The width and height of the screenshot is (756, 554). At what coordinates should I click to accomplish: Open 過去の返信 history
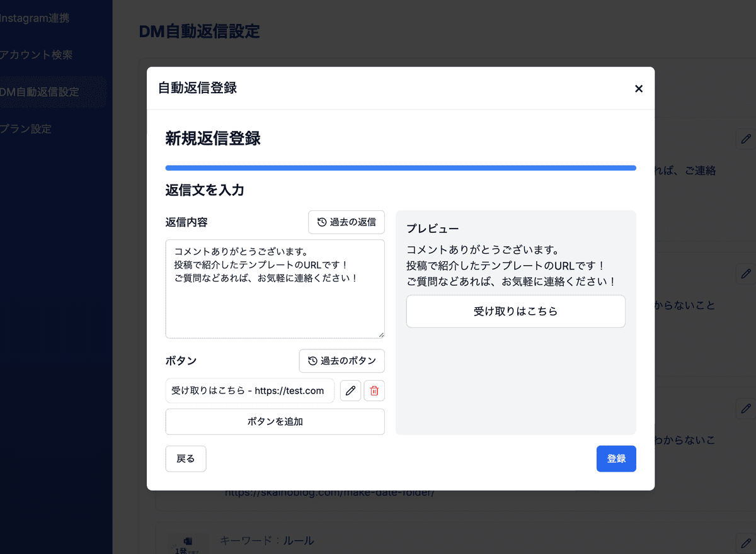(x=346, y=222)
